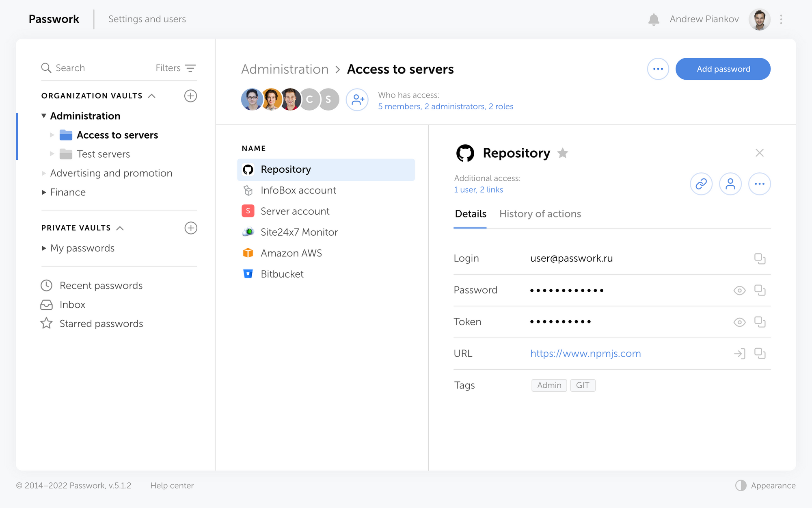
Task: Add a member to the folder
Action: coord(357,100)
